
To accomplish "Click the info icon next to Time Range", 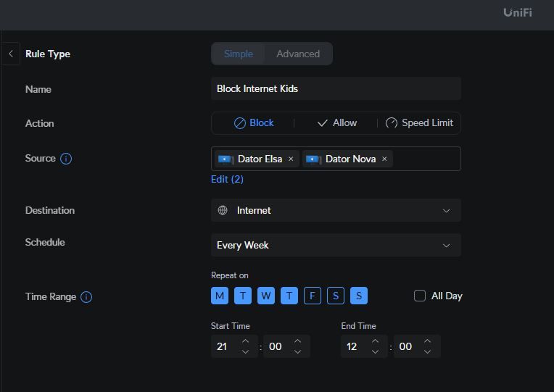I will (86, 297).
